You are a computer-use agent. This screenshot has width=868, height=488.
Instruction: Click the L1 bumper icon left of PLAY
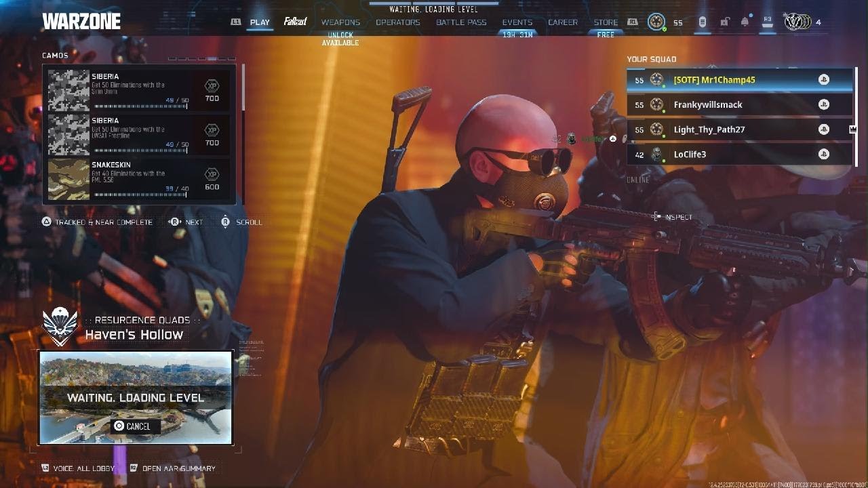coord(236,22)
